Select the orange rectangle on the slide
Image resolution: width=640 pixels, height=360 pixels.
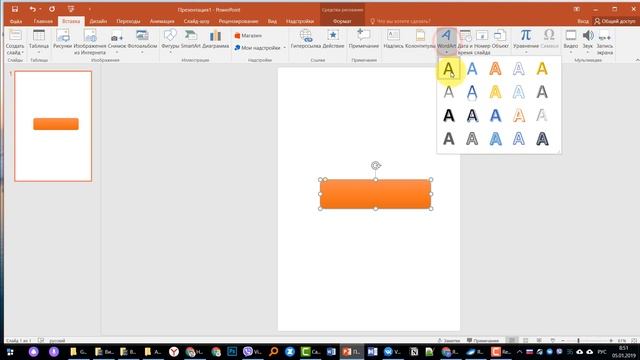coord(376,194)
